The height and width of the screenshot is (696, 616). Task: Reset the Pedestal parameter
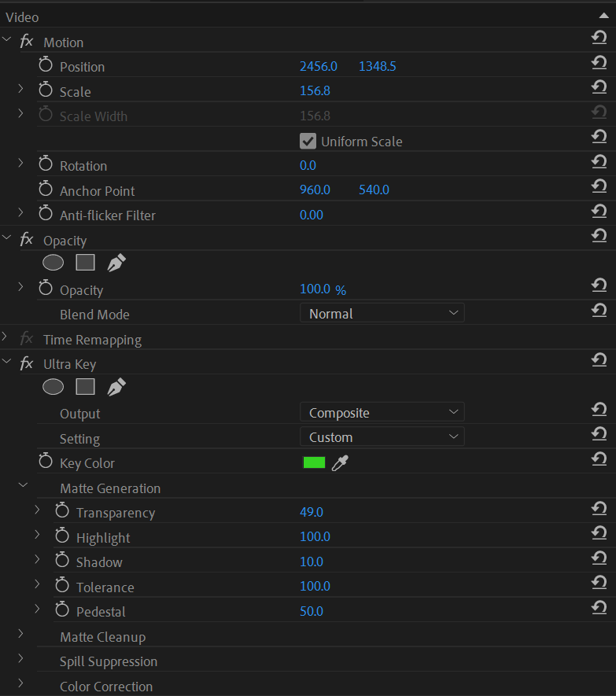[599, 607]
